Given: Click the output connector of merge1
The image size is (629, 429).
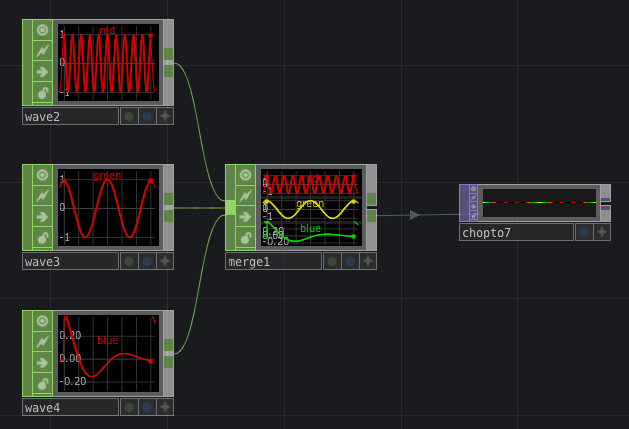Looking at the screenshot, I should (371, 207).
